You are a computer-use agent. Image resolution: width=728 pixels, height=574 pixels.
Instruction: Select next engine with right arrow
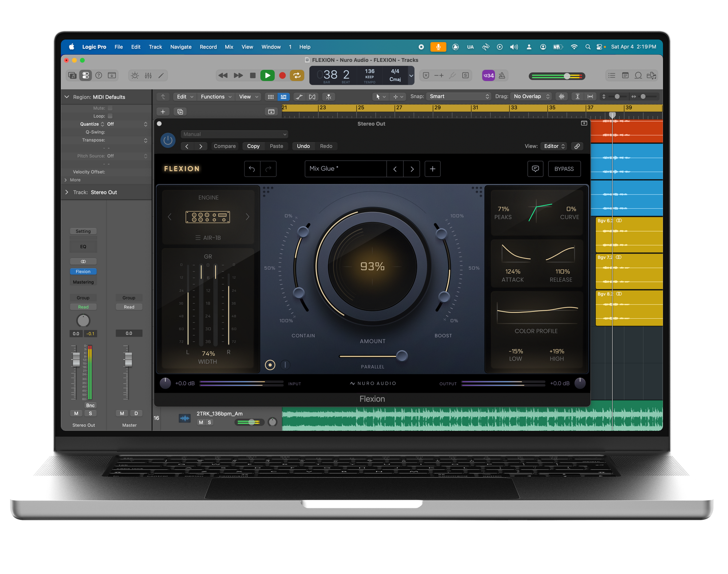point(248,217)
